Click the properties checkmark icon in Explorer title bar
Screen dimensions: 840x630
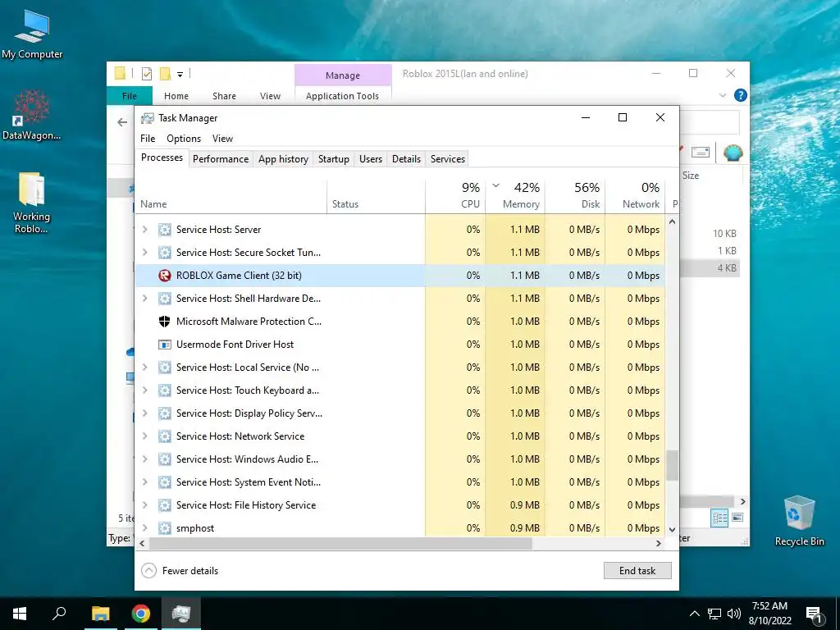click(147, 74)
